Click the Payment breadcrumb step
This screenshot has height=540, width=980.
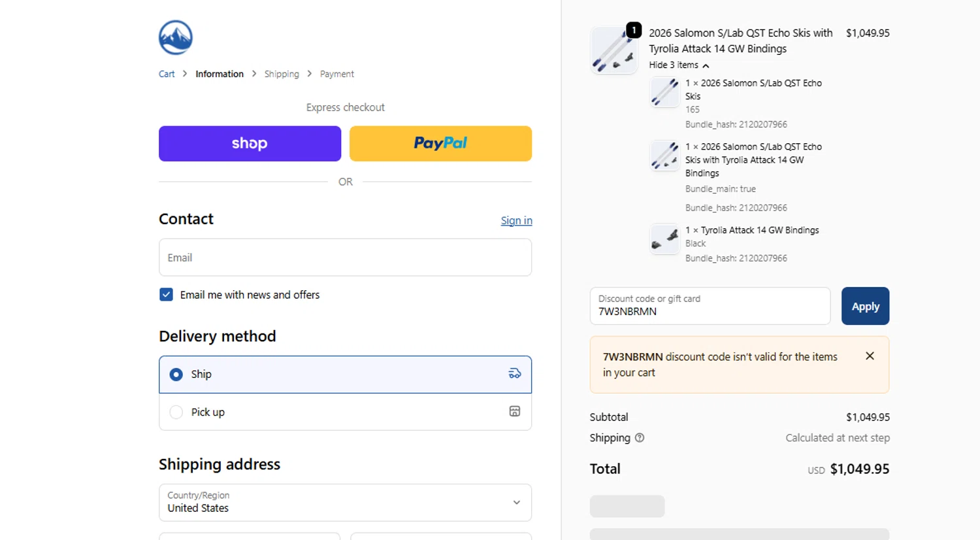click(336, 74)
